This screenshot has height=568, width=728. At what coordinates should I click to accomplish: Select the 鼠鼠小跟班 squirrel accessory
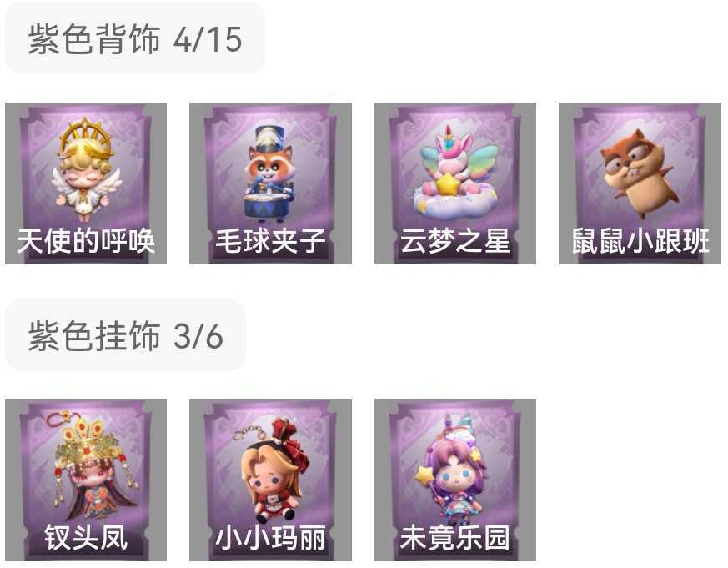(640, 183)
